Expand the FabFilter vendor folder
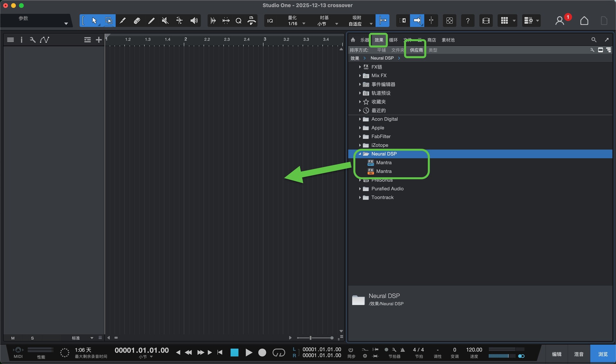 360,136
